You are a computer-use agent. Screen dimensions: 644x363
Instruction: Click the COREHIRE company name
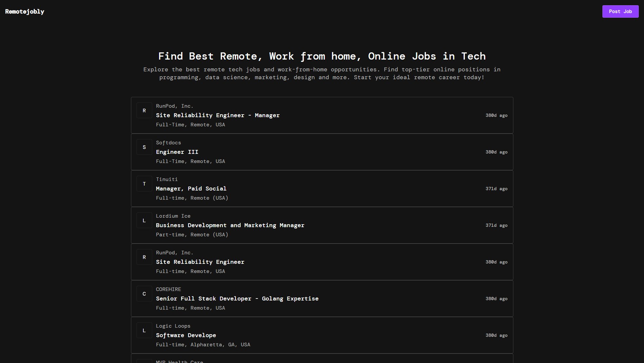(168, 289)
